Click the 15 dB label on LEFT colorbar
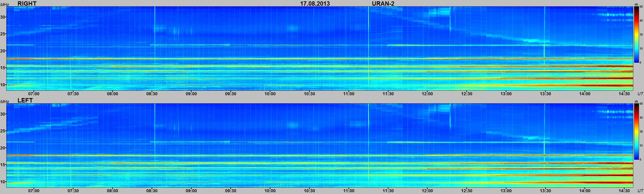This screenshot has height=194, width=644. coord(641,145)
